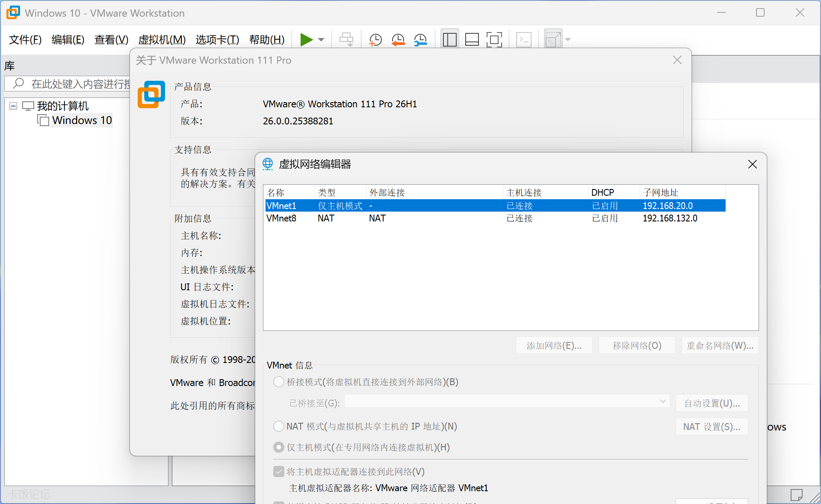Toggle the thumbnail bar view icon
Image resolution: width=821 pixels, height=504 pixels.
click(x=472, y=40)
